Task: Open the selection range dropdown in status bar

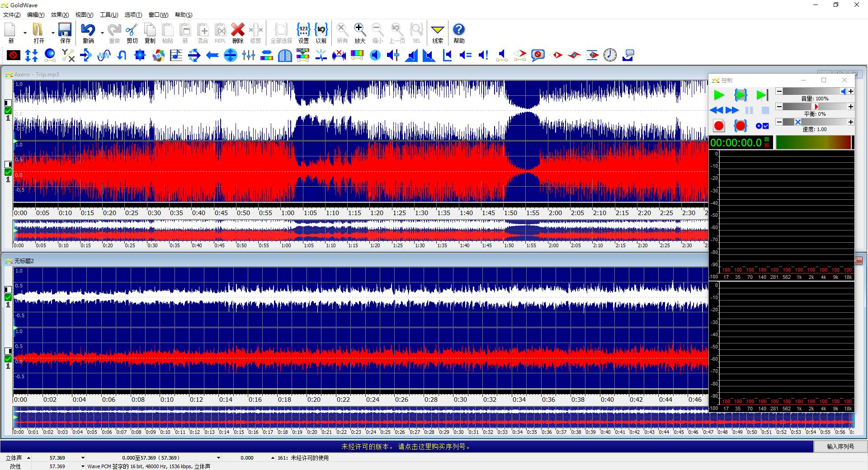Action: 218,458
